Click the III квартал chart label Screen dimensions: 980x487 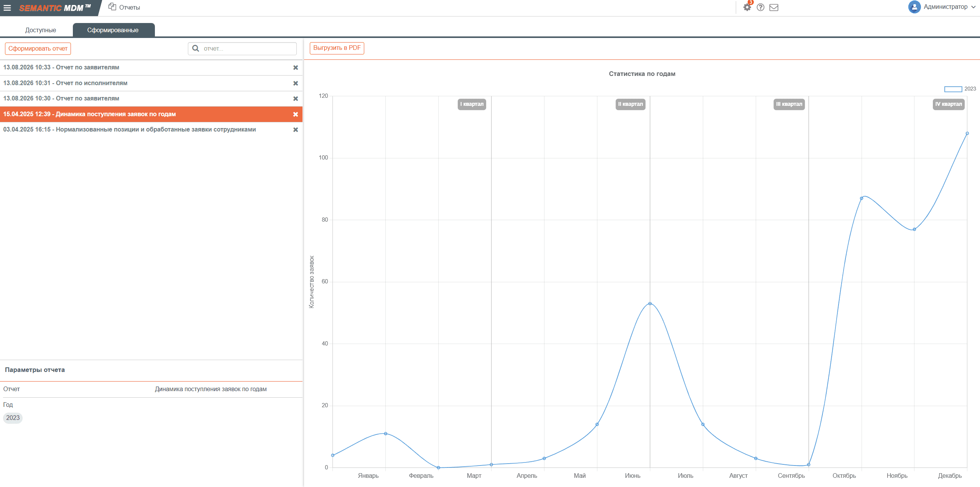tap(789, 104)
